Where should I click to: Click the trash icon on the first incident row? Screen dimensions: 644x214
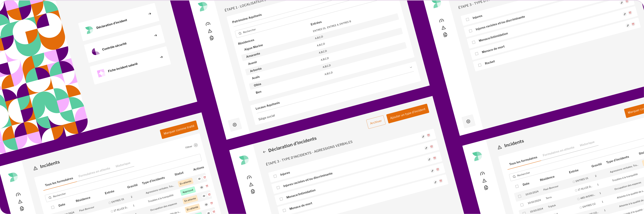pyautogui.click(x=205, y=177)
